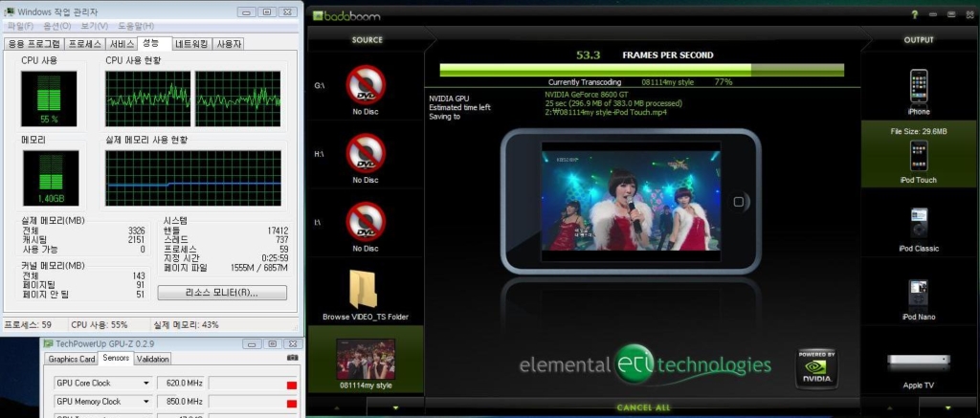Click the OUTPUT panel header

pos(919,39)
